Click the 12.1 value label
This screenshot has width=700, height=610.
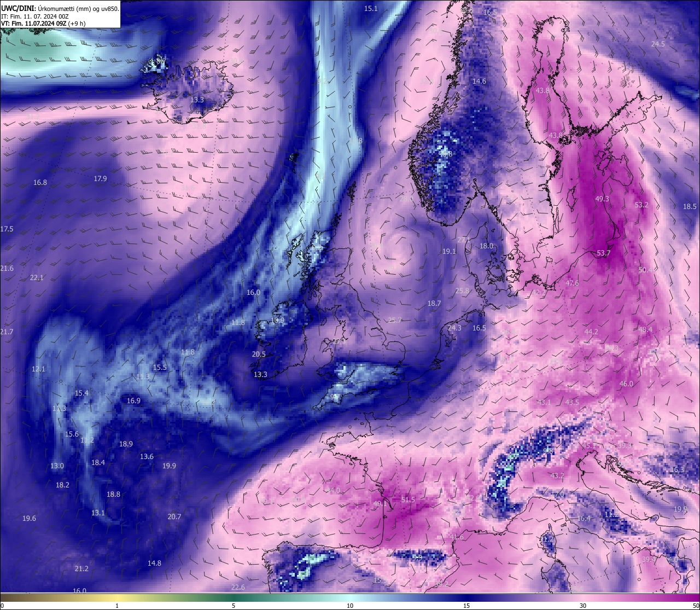coord(38,369)
